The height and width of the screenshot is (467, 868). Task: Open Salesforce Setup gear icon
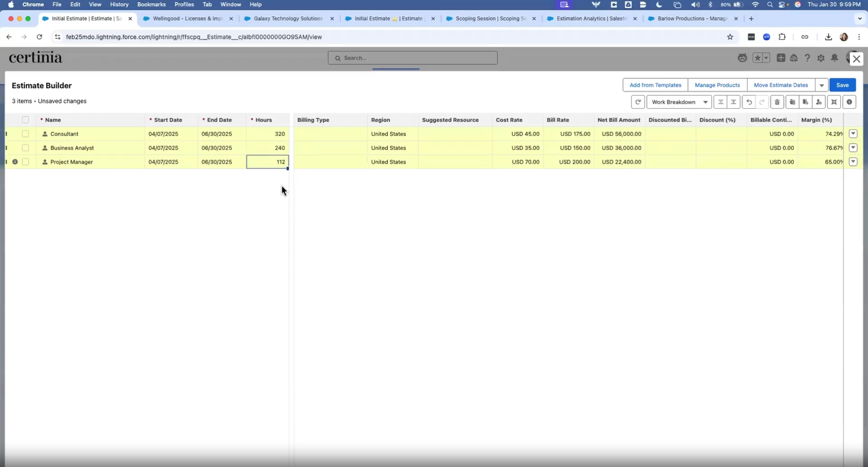point(821,58)
